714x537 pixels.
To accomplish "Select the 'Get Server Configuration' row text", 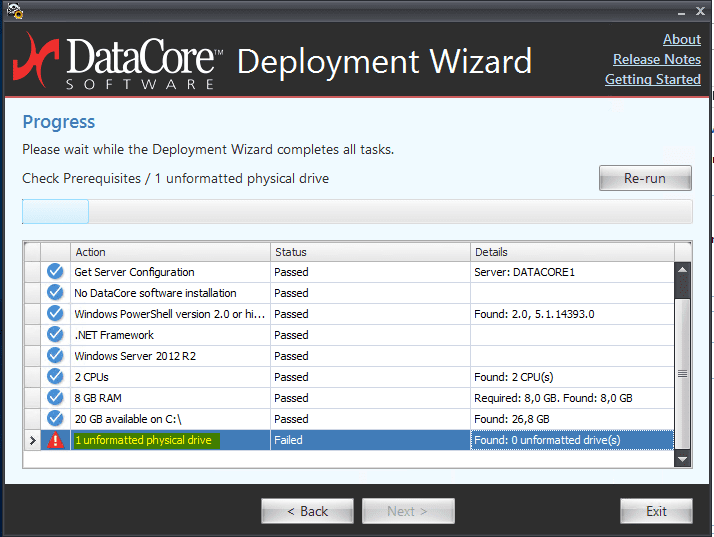I will point(134,272).
